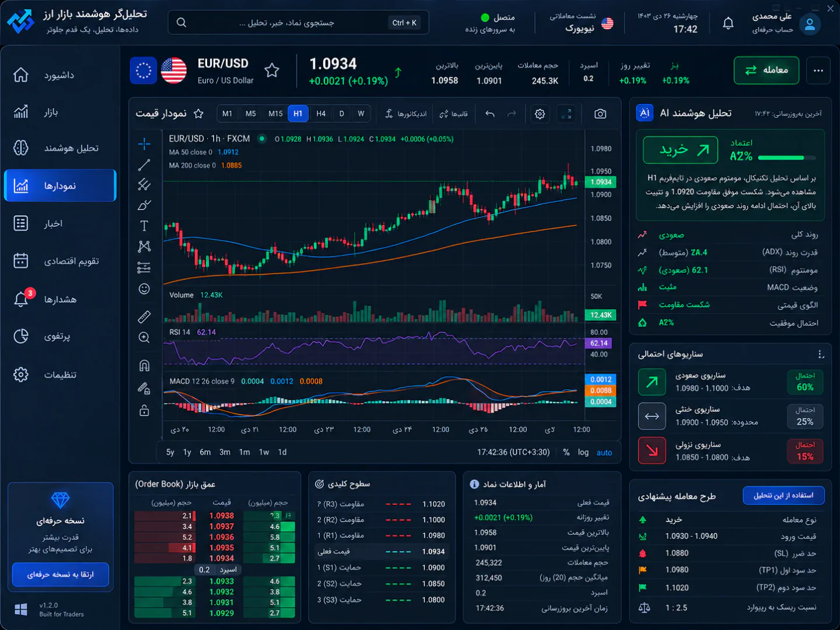Click the AI confidence progress bar

[x=786, y=157]
